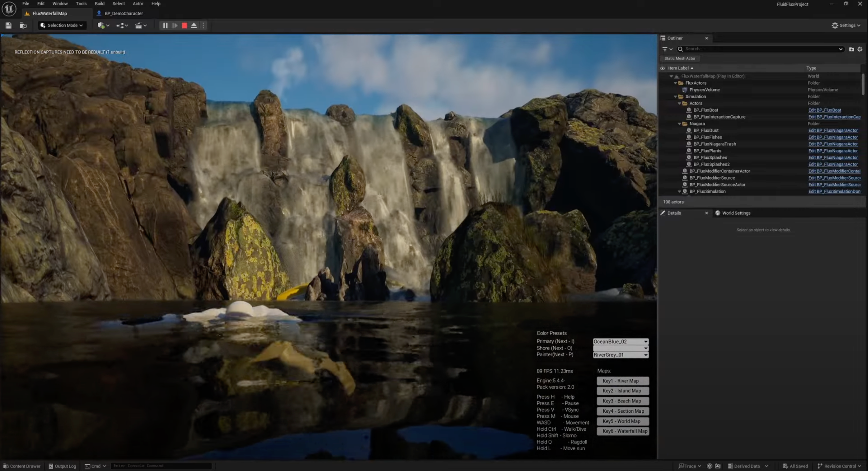Select BP_FluxFishes in the Outliner
The image size is (868, 471).
708,137
